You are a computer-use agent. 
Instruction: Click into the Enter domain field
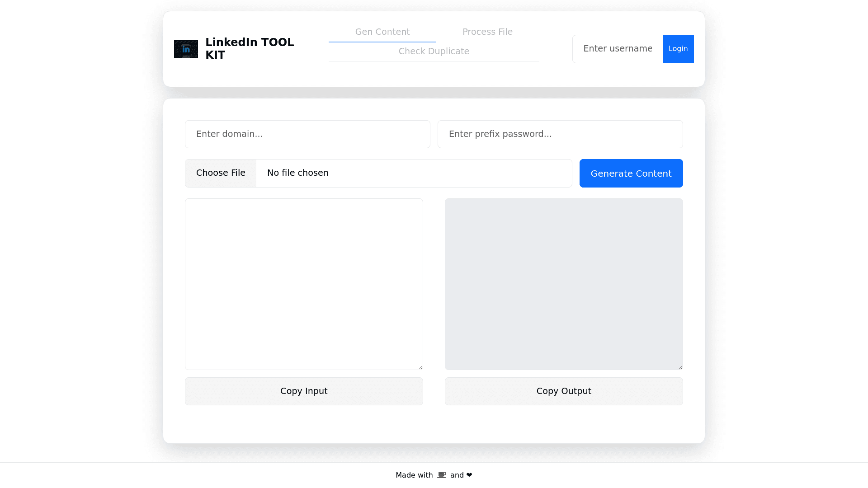[x=307, y=134]
